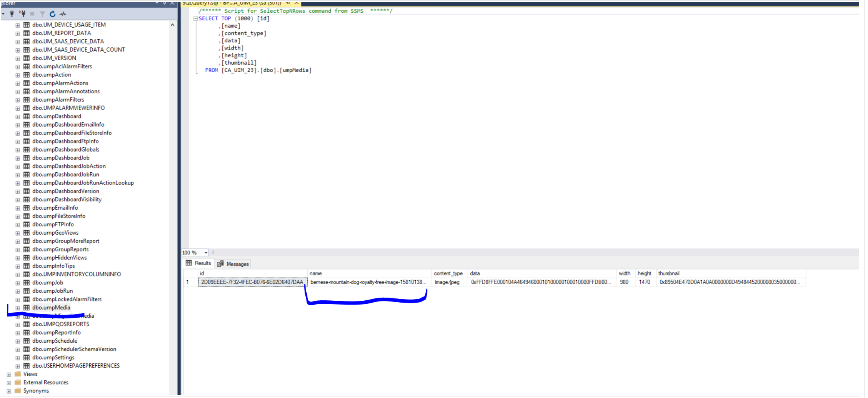The height and width of the screenshot is (398, 868).
Task: Select the id cell 2D09EEEE-7F32-4FEC-B076-6E02D6407DAA
Action: pyautogui.click(x=253, y=282)
